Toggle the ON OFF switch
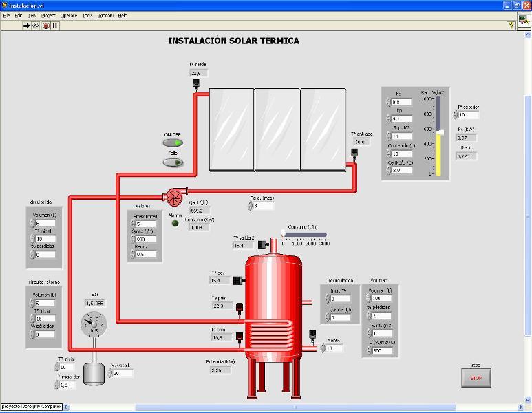The width and height of the screenshot is (532, 413). 173,143
